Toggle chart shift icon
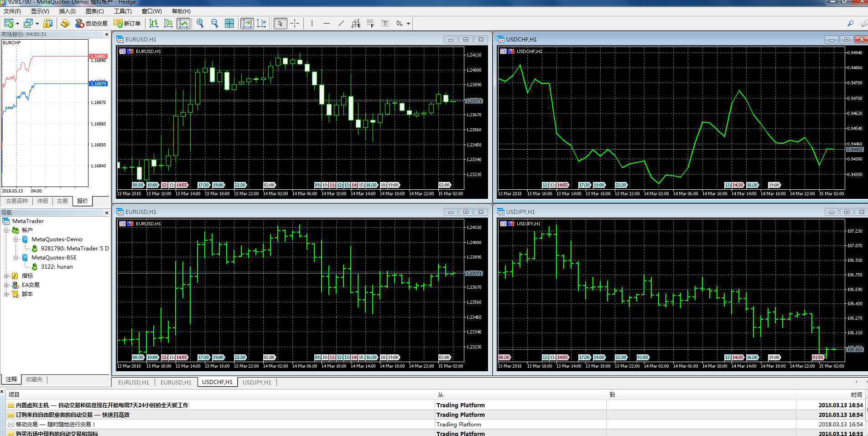 [x=261, y=23]
